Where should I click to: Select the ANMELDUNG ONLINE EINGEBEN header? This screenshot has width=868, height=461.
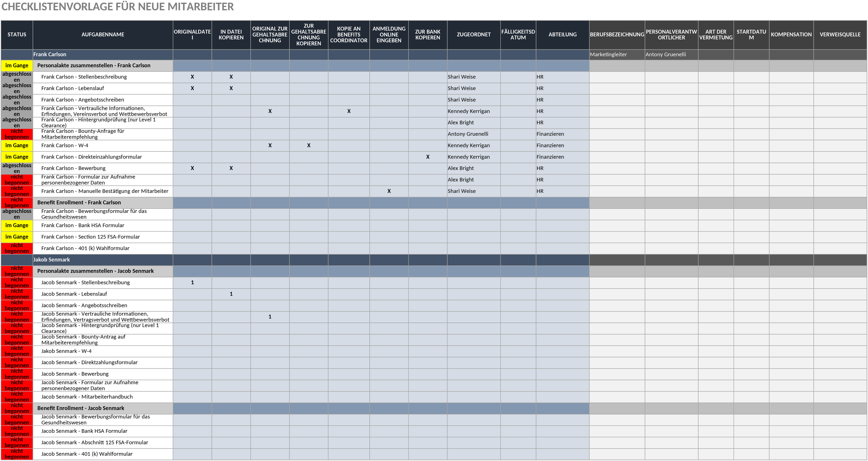pyautogui.click(x=389, y=35)
